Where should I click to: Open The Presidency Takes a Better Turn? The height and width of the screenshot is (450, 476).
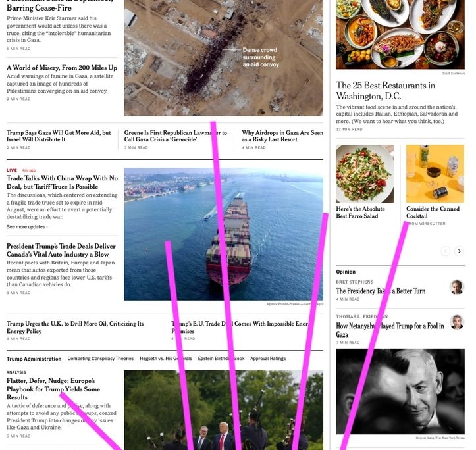click(381, 291)
